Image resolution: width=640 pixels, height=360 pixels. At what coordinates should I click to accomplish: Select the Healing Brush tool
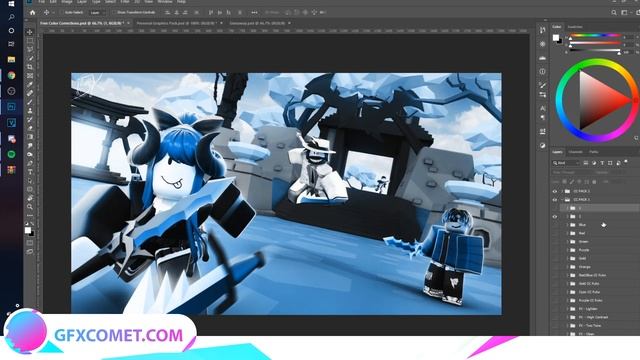(30, 93)
